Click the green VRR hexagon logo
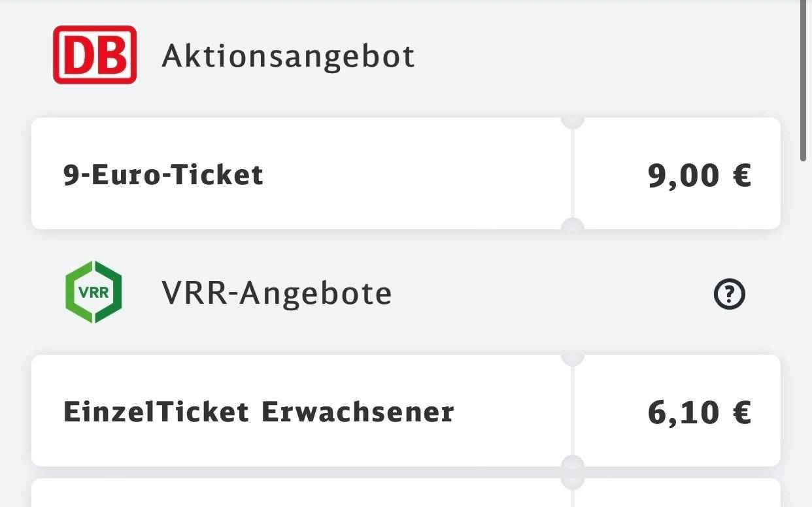812x507 pixels. [93, 292]
